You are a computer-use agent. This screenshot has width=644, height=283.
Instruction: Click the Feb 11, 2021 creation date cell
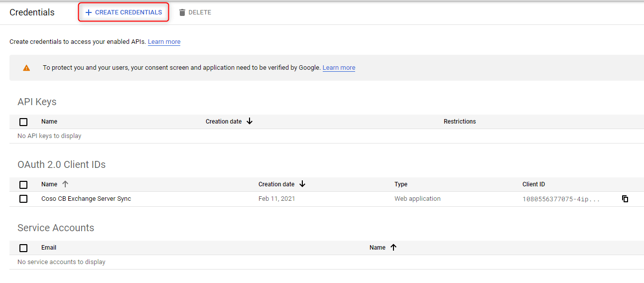[276, 199]
